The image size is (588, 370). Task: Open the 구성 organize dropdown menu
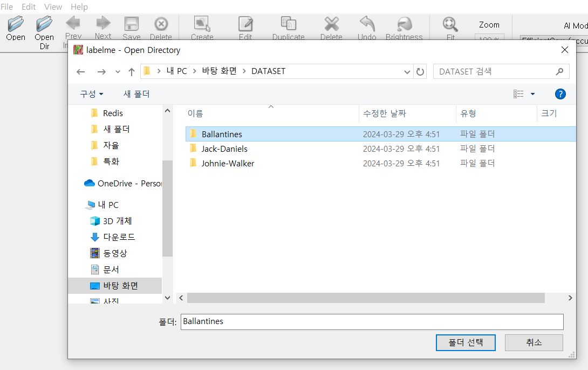92,94
